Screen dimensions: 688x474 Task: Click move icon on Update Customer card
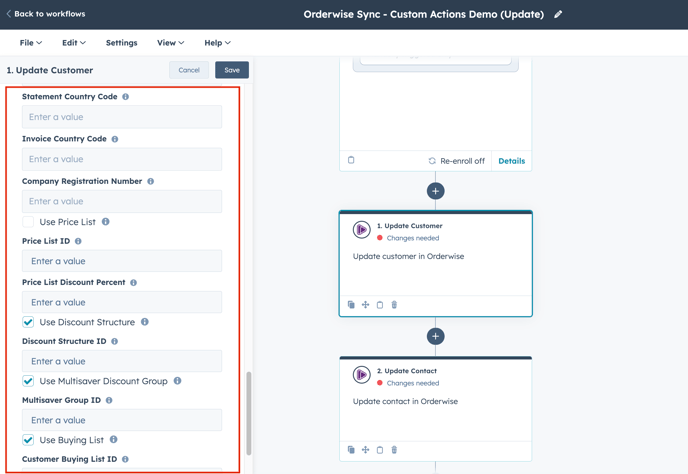click(x=366, y=305)
